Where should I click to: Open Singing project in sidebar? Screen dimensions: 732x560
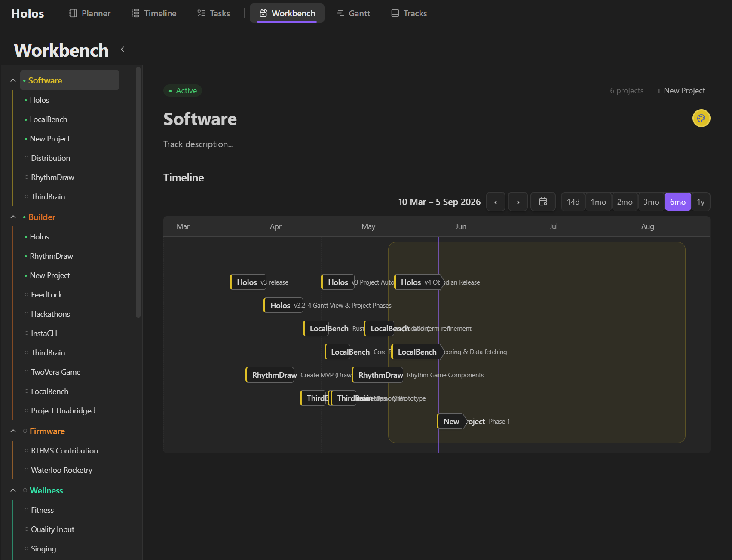pyautogui.click(x=43, y=549)
